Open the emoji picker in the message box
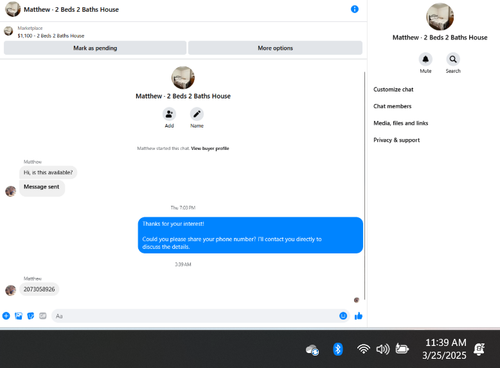The height and width of the screenshot is (368, 500). click(343, 316)
